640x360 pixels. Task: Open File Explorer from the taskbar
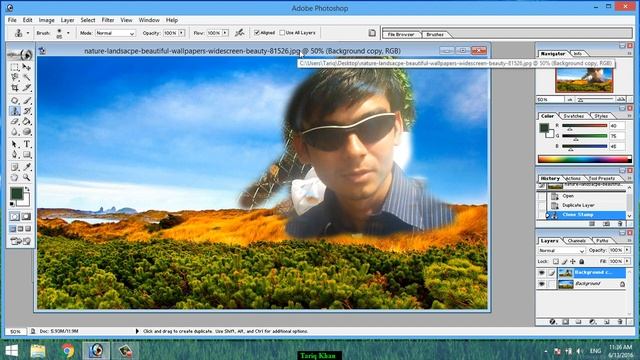click(38, 351)
